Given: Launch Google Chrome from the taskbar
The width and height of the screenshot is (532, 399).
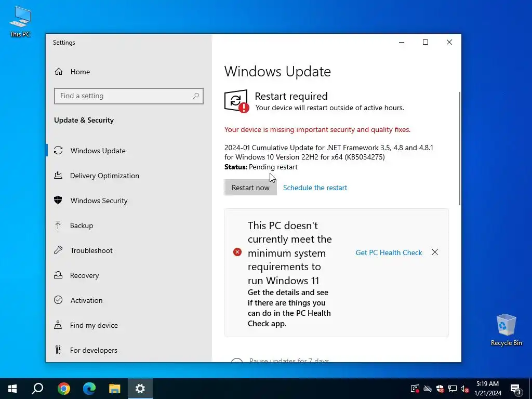Looking at the screenshot, I should tap(64, 389).
